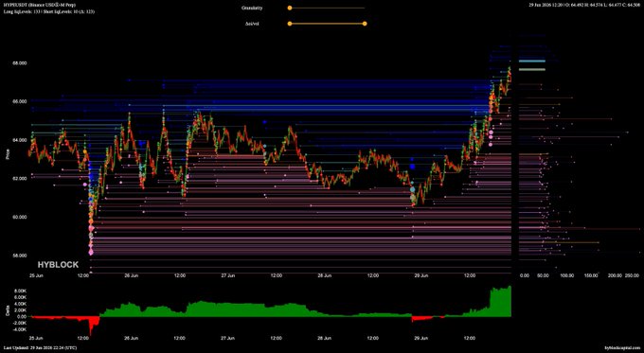Click the 8.00K delta axis label
644x353 pixels.
21,291
